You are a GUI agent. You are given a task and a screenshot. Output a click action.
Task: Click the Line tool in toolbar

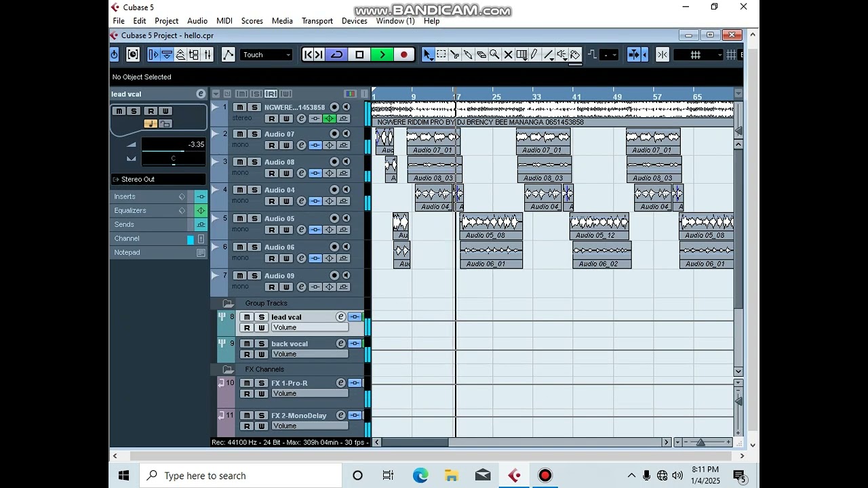pyautogui.click(x=548, y=55)
